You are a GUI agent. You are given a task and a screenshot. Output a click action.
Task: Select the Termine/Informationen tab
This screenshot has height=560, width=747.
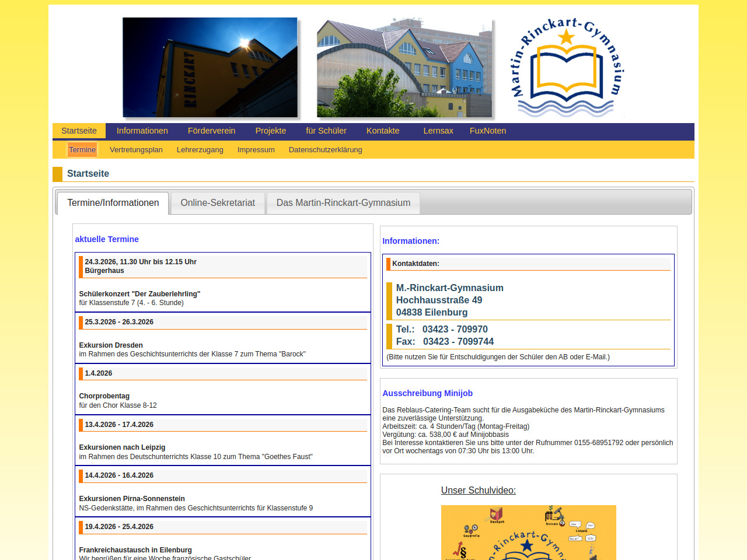tap(113, 203)
